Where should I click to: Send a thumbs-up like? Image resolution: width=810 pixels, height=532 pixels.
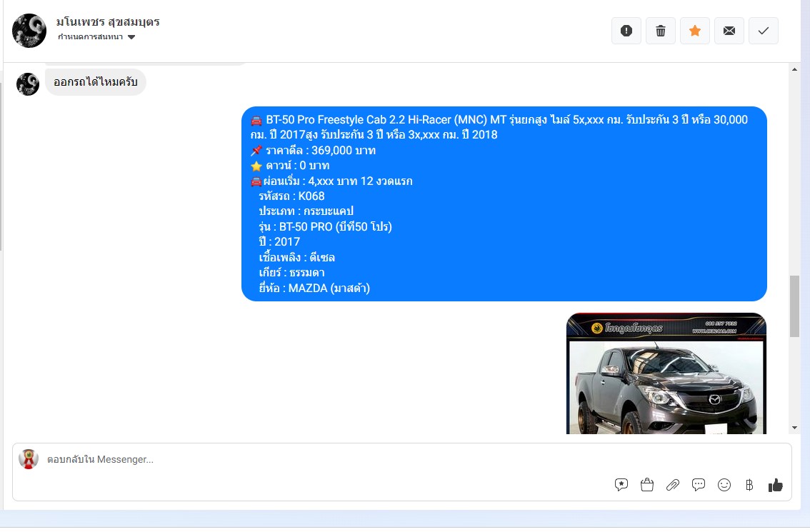[x=776, y=485]
